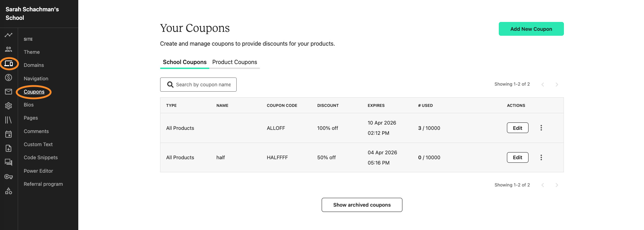Open the analytics line-chart sidebar icon
Screen dimensions: 644x230
click(9, 35)
